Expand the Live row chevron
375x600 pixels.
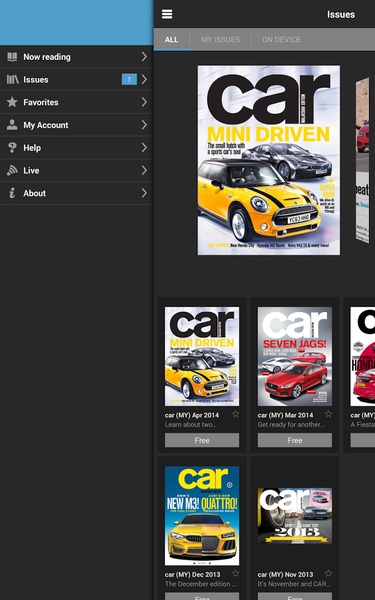point(144,170)
